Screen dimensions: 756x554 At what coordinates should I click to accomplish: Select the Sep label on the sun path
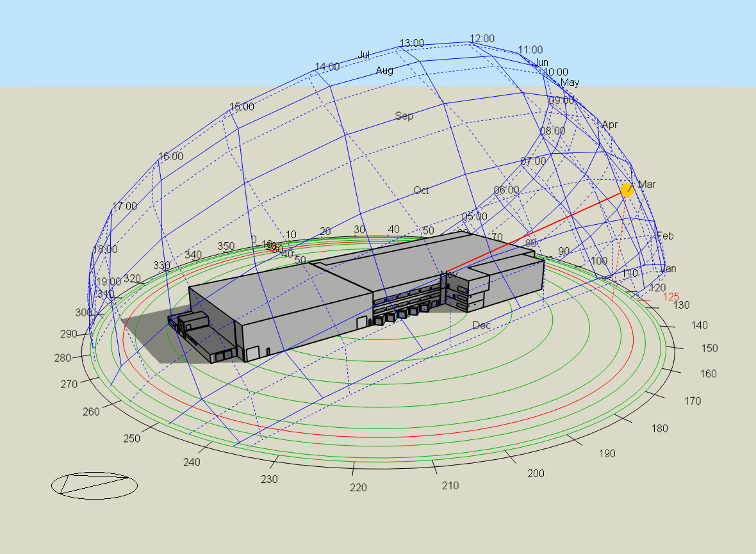click(404, 116)
